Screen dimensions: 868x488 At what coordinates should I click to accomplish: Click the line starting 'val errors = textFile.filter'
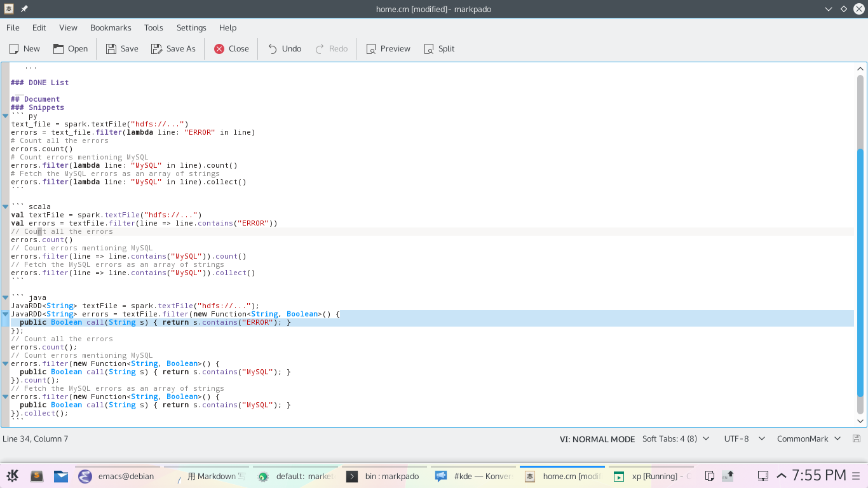(144, 223)
